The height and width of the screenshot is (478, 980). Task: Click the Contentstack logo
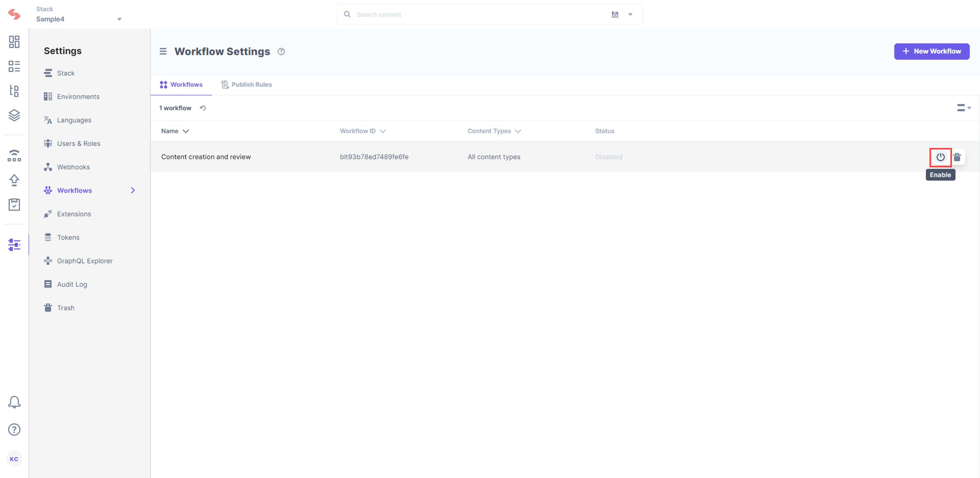(14, 14)
